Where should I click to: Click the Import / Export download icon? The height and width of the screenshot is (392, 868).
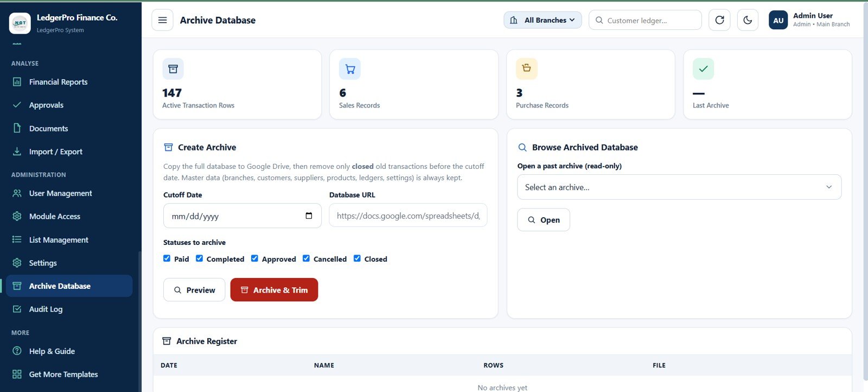[x=17, y=151]
